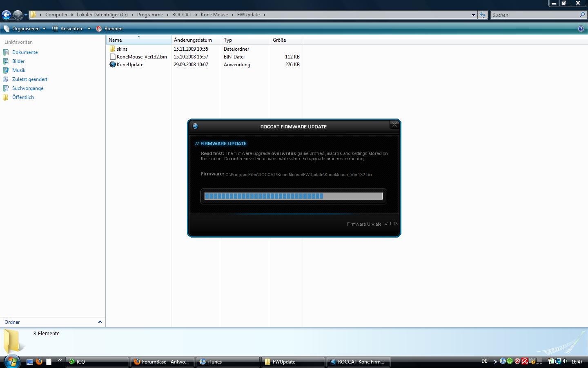Click the Programme breadcrumb segment
The image size is (588, 368).
(150, 15)
